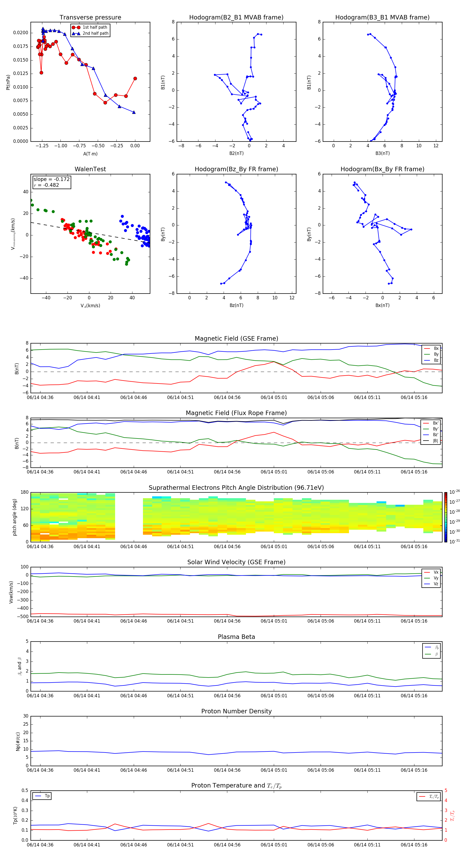473x868 pixels.
Task: Click the Bz(nT) axis label of hodogram
Action: [x=236, y=305]
